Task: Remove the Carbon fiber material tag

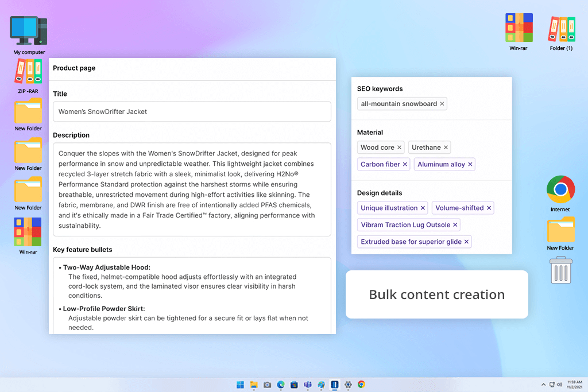Action: 405,164
